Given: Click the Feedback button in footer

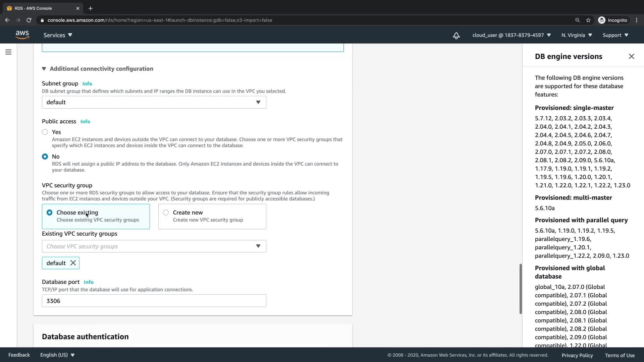Looking at the screenshot, I should coord(19,355).
